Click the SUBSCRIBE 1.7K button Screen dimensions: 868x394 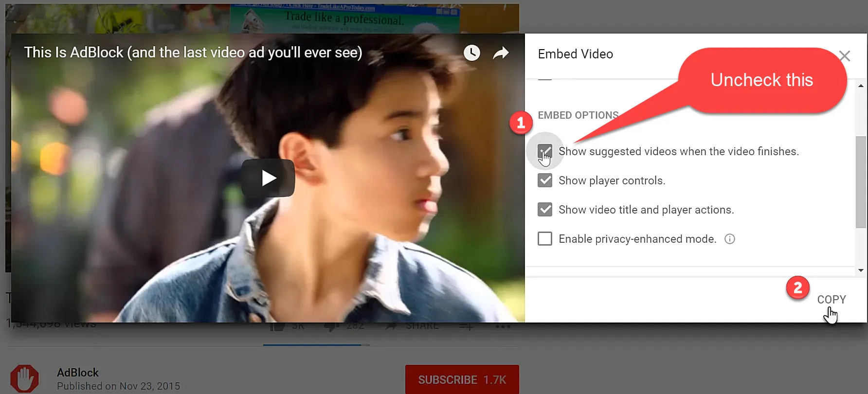tap(462, 379)
